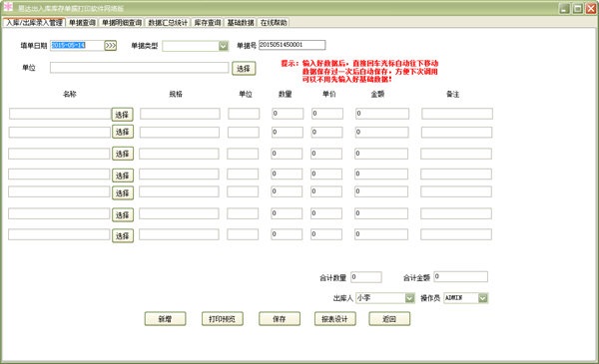Click the first row 单价 field

point(327,114)
